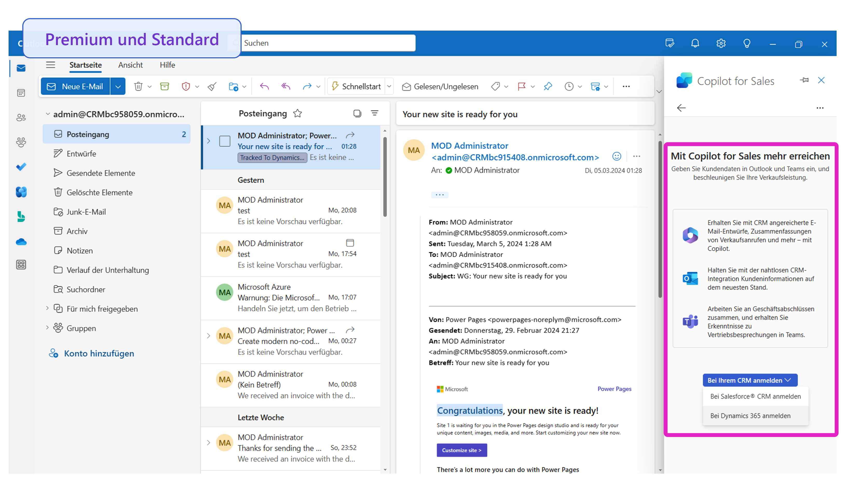Toggle Gelesen/Ungelesen status
Screen dimensions: 847x504
440,87
